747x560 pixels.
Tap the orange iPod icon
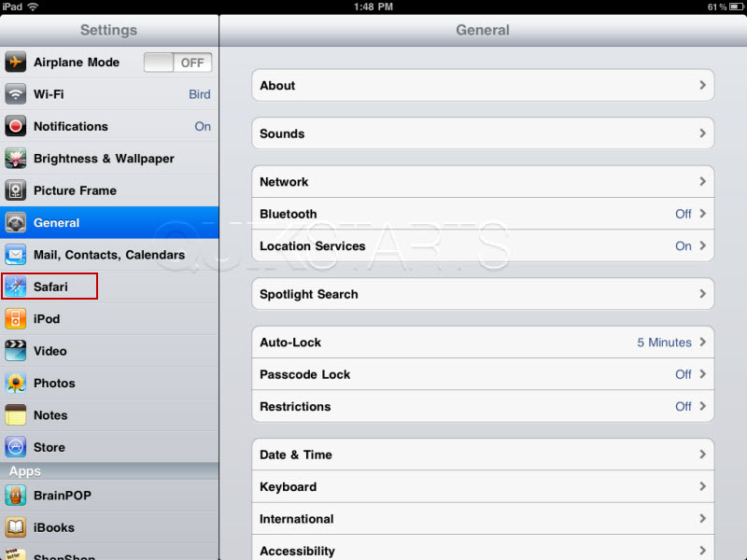coord(15,318)
